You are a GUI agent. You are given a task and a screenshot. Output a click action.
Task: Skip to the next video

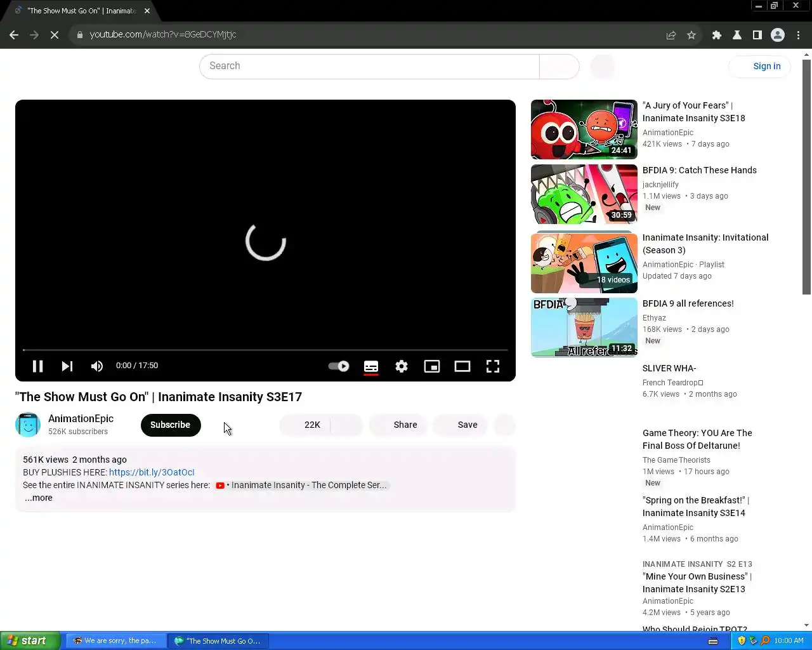click(x=67, y=366)
